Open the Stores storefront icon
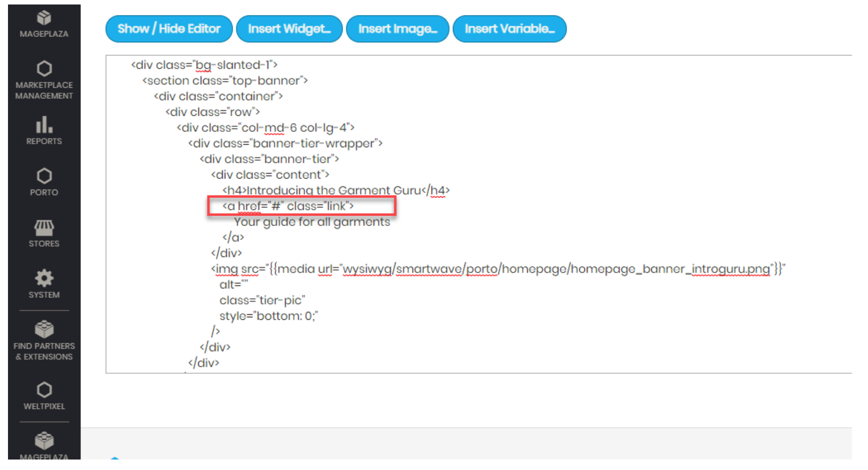This screenshot has width=868, height=470. (44, 228)
